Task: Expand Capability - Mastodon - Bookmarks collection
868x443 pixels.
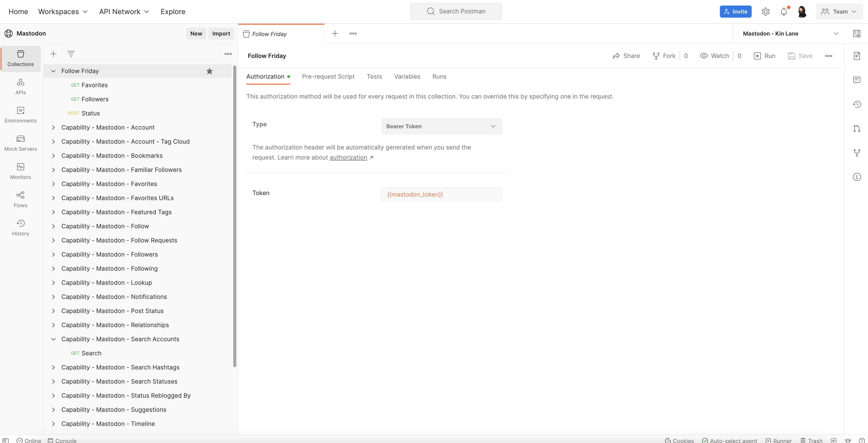Action: tap(53, 156)
